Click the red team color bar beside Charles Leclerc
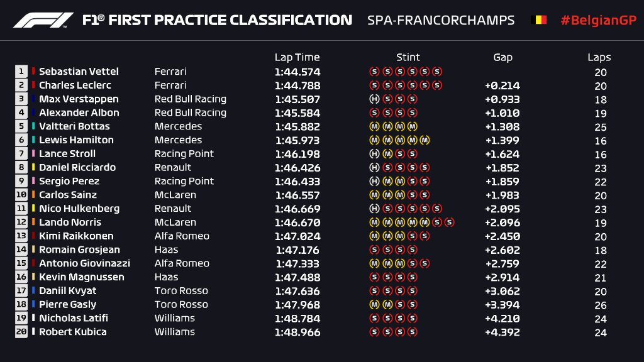Image resolution: width=644 pixels, height=362 pixels. point(33,85)
